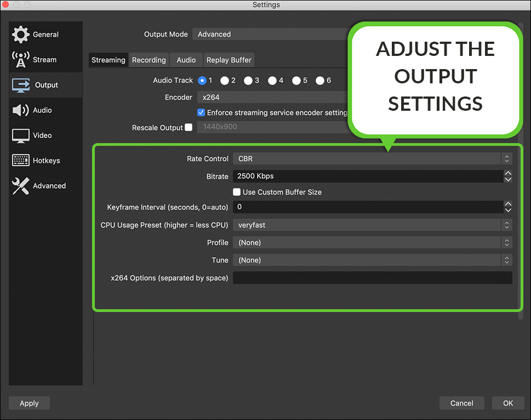Screen dimensions: 531x420
Task: Open the Profile dropdown
Action: pos(373,242)
